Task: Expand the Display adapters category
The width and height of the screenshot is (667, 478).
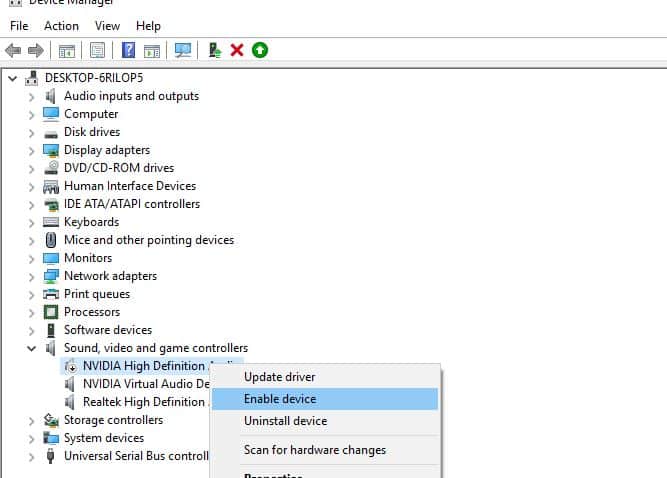Action: point(31,151)
